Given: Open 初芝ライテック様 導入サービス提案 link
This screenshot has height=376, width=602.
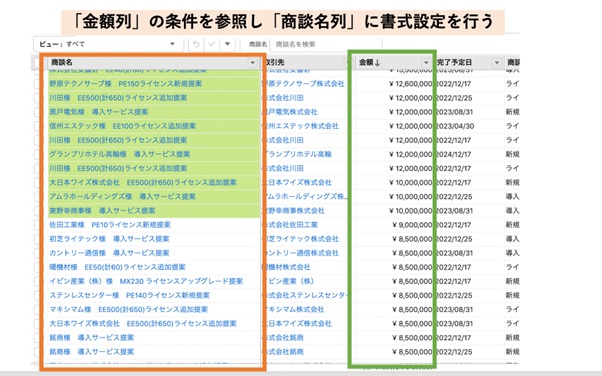Looking at the screenshot, I should coord(109,239).
